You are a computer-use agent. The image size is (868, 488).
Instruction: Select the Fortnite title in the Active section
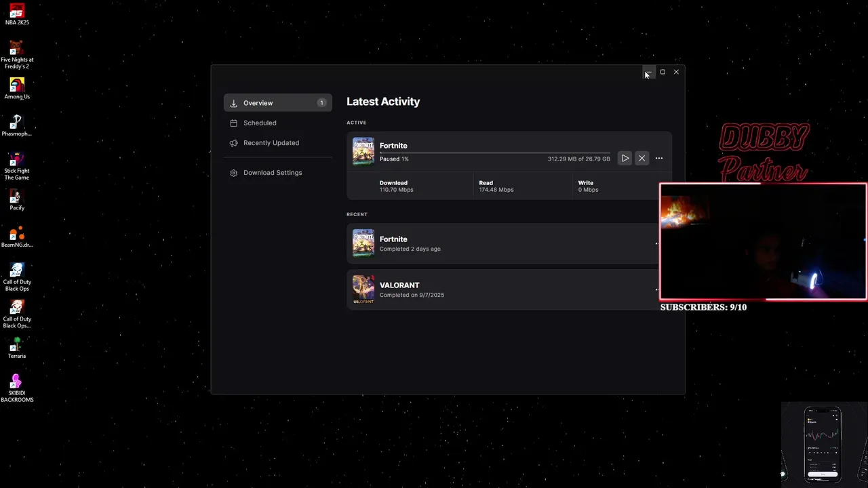point(393,146)
